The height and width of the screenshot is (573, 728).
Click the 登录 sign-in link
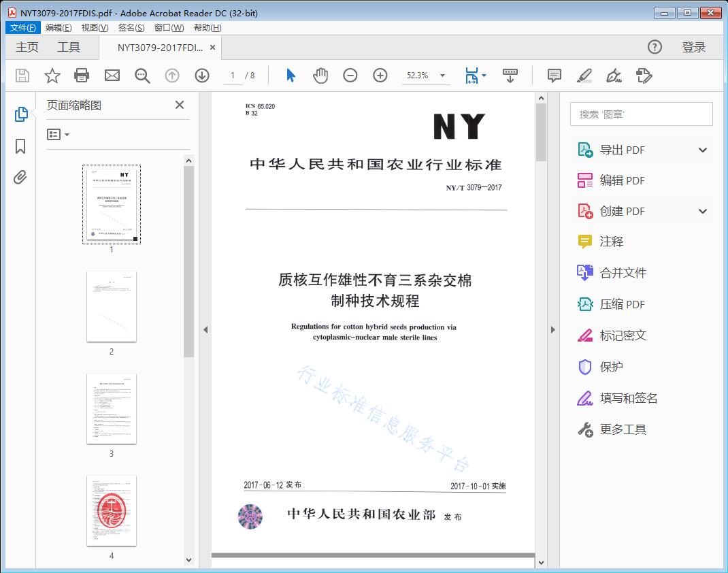point(695,47)
